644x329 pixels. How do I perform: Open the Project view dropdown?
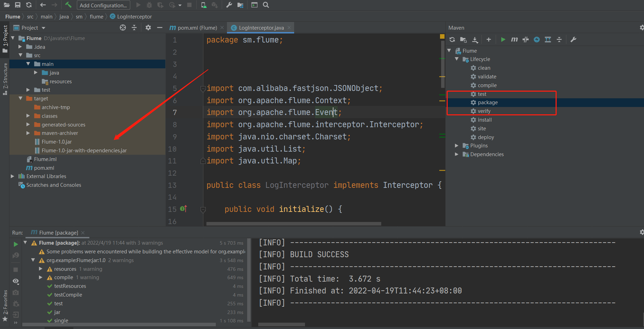click(44, 28)
